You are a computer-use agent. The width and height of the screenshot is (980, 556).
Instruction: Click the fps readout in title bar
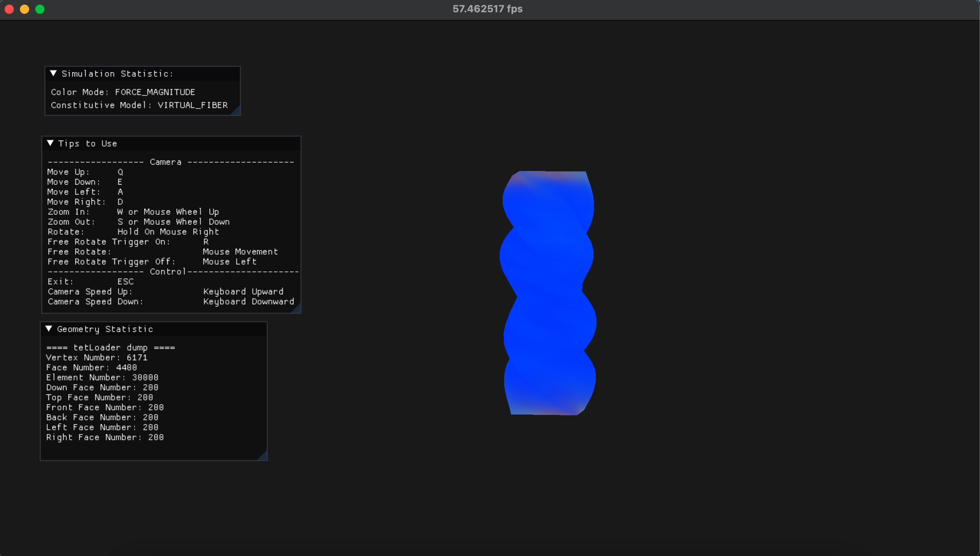pos(487,9)
